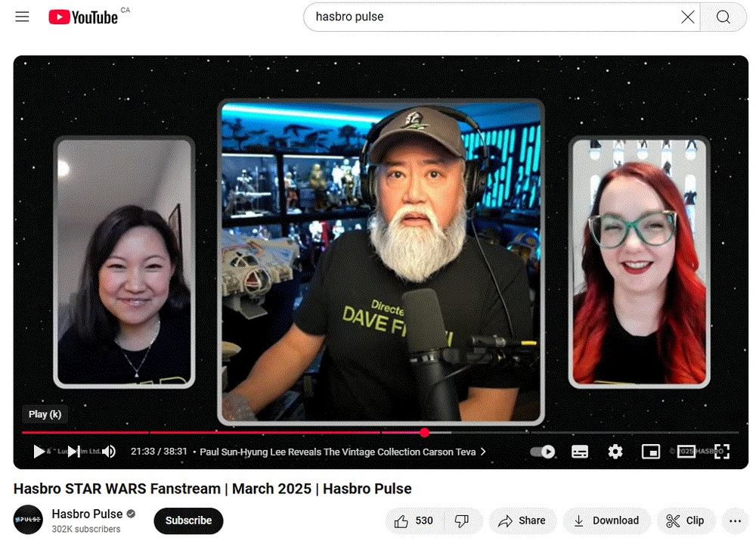The height and width of the screenshot is (544, 756).
Task: Run the search with magnifier button
Action: (723, 17)
